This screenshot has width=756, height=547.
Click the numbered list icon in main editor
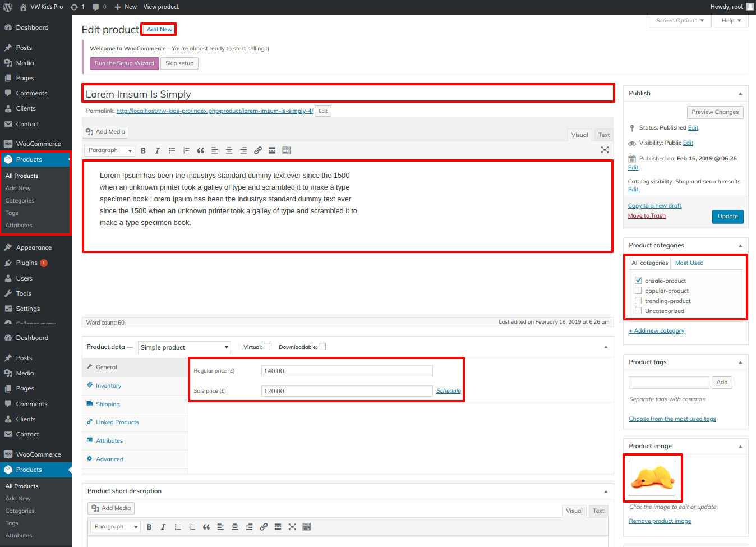point(186,150)
